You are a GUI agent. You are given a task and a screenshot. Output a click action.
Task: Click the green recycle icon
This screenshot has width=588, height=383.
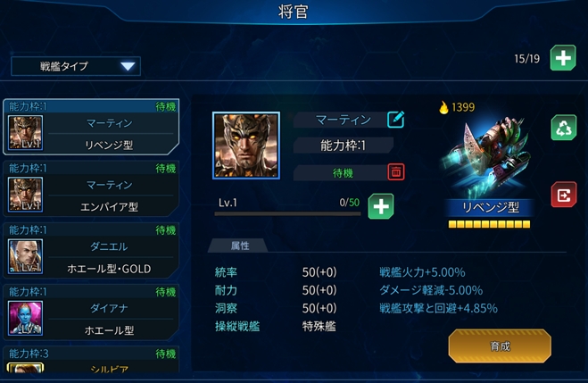pos(564,128)
